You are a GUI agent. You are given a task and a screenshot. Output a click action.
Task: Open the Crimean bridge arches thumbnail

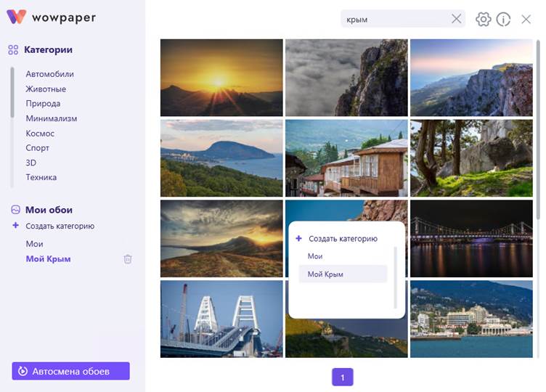[x=221, y=319]
